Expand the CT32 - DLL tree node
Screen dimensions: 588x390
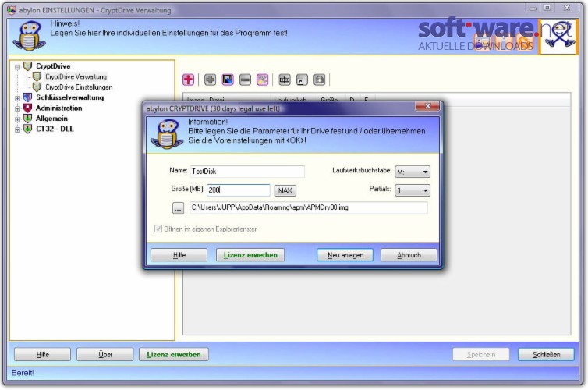[x=17, y=129]
